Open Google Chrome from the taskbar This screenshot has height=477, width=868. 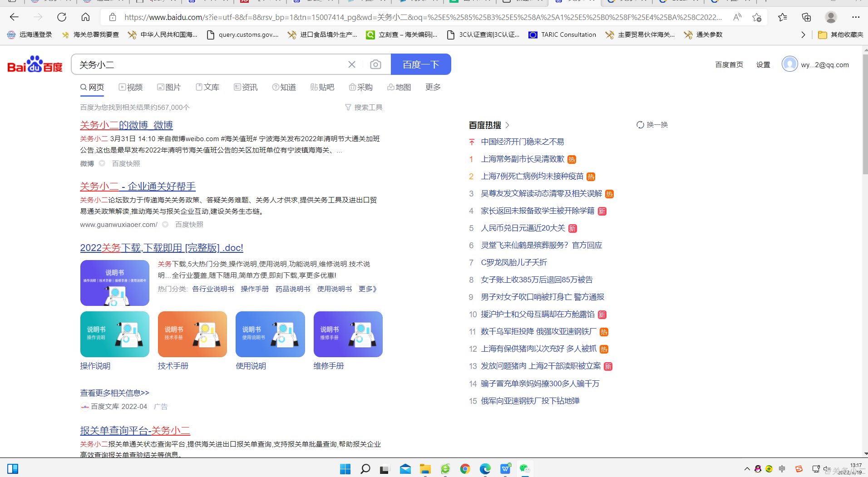(x=465, y=469)
